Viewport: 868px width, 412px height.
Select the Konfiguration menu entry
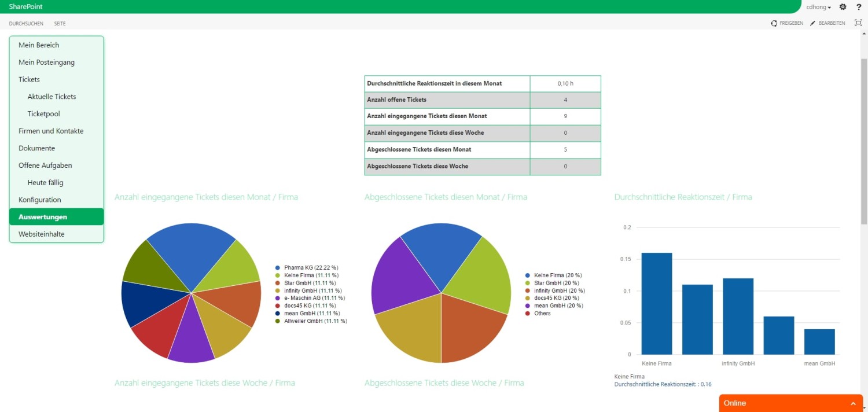(x=39, y=200)
